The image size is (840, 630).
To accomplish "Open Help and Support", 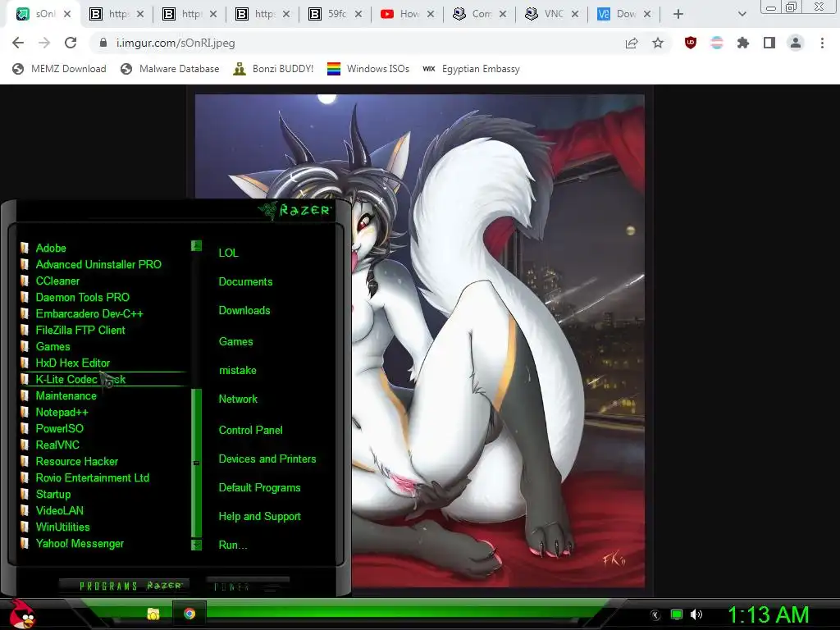I will (260, 517).
